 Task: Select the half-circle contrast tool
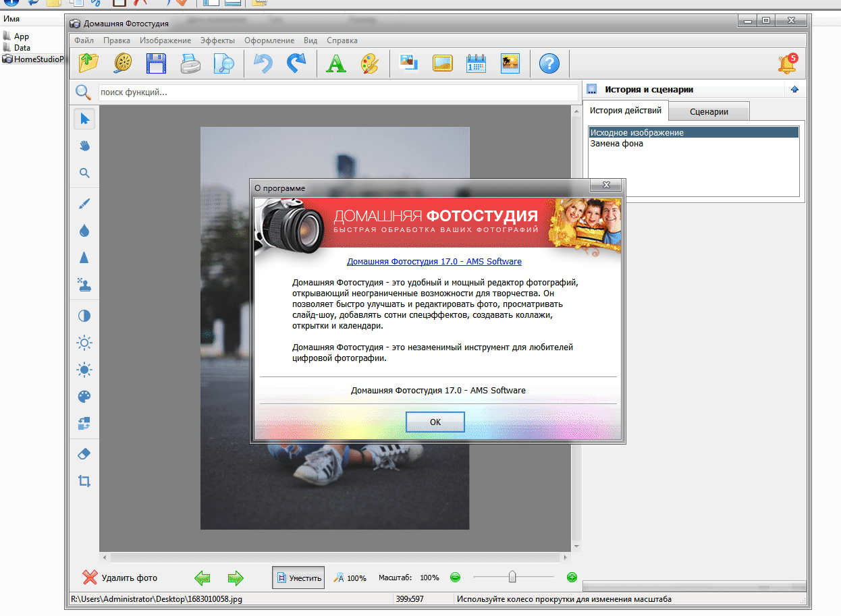[84, 316]
